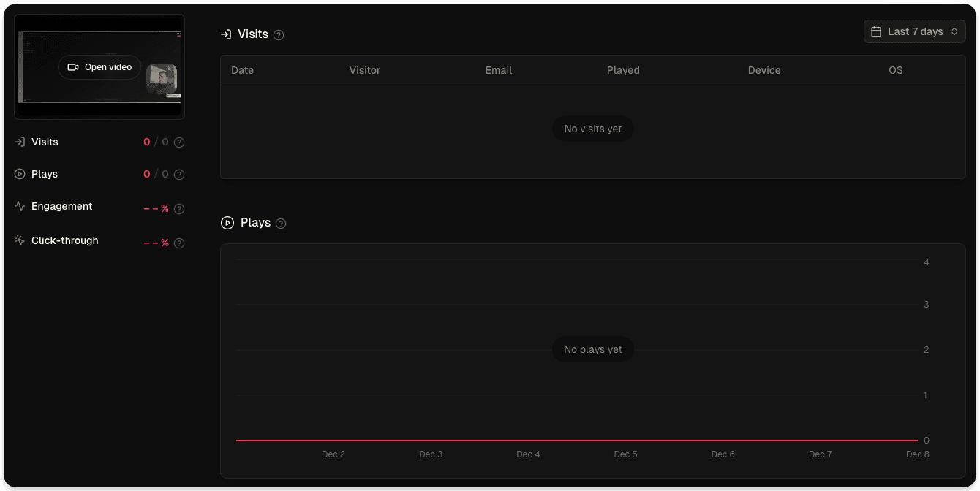Click the Visits arrow icon in sidebar
This screenshot has height=491, width=980.
click(19, 142)
